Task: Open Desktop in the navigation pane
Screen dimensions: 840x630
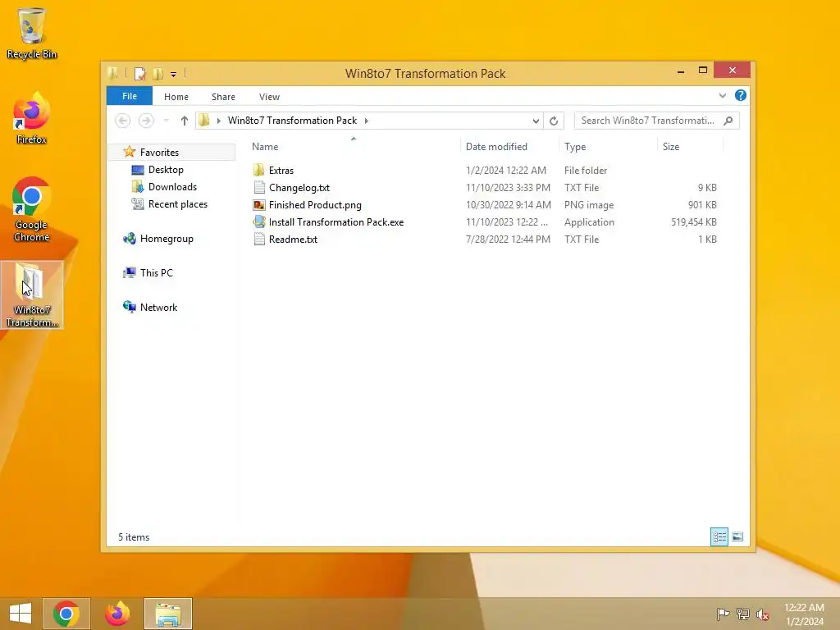Action: tap(166, 169)
